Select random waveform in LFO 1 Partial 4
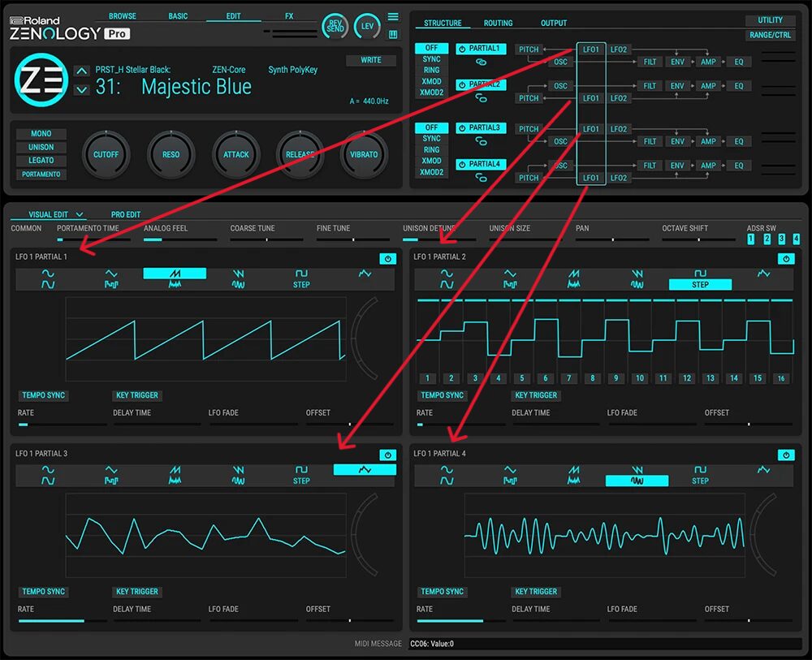The width and height of the screenshot is (812, 660). [x=763, y=469]
